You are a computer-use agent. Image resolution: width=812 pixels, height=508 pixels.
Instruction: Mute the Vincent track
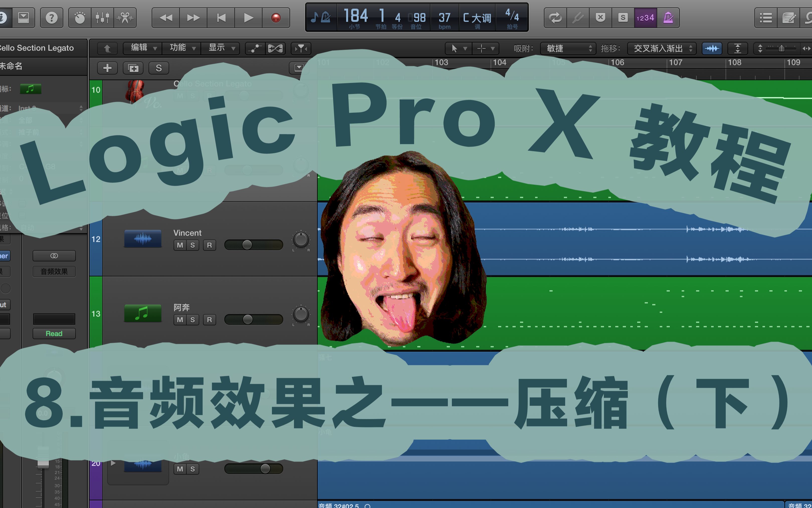tap(180, 245)
